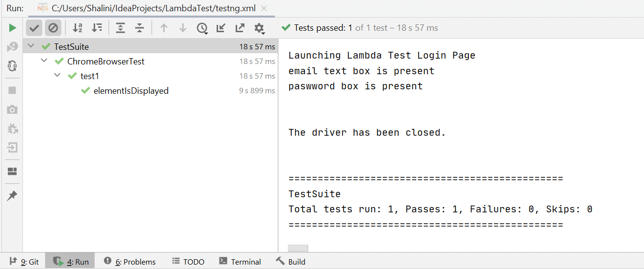Open the Terminal tool window
This screenshot has width=644, height=269.
click(x=240, y=262)
